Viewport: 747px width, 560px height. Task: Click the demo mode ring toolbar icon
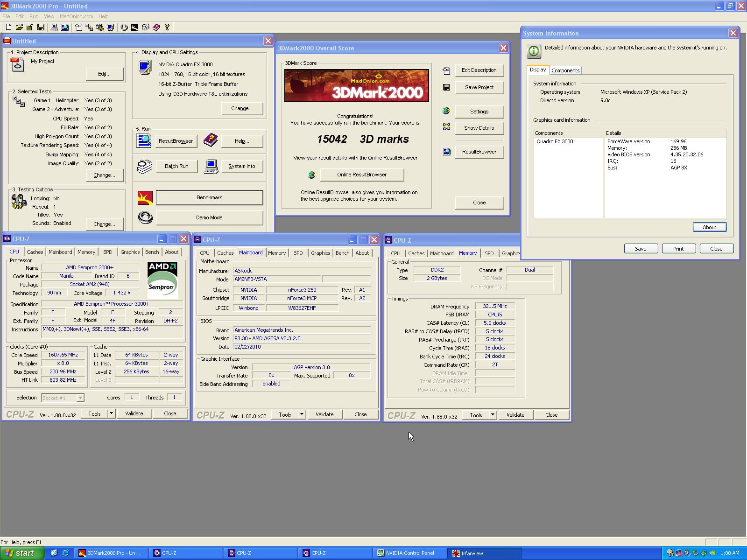(x=124, y=27)
